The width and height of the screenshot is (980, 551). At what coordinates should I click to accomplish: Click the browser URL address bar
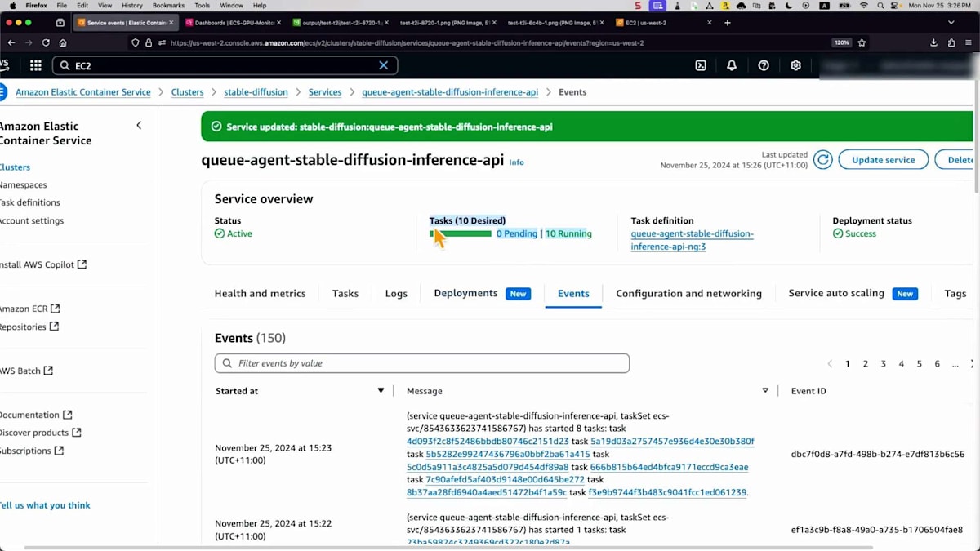[x=482, y=42]
